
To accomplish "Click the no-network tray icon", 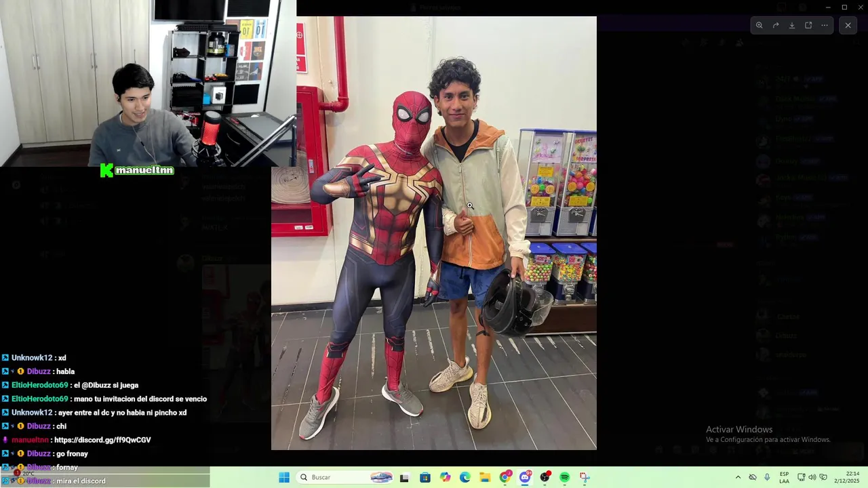I will [753, 477].
